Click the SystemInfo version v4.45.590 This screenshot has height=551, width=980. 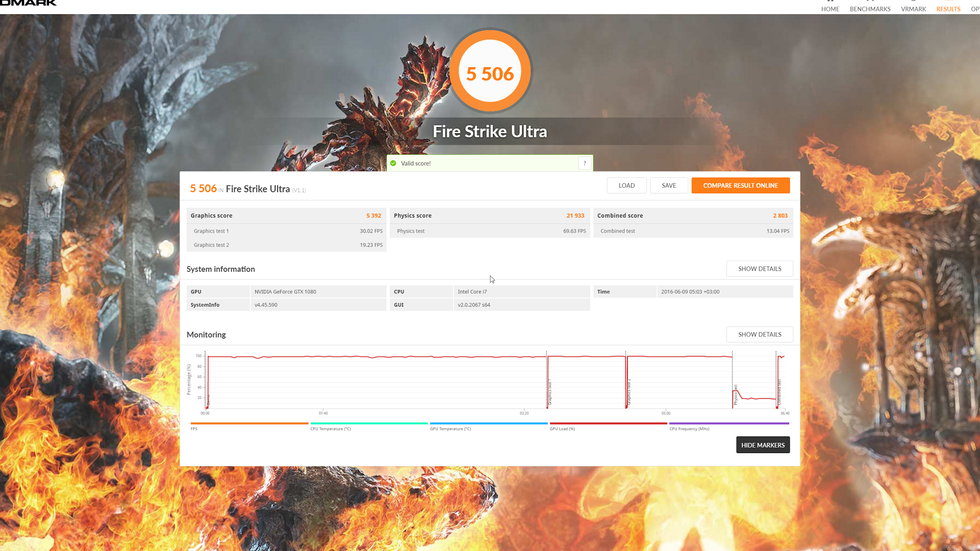265,305
